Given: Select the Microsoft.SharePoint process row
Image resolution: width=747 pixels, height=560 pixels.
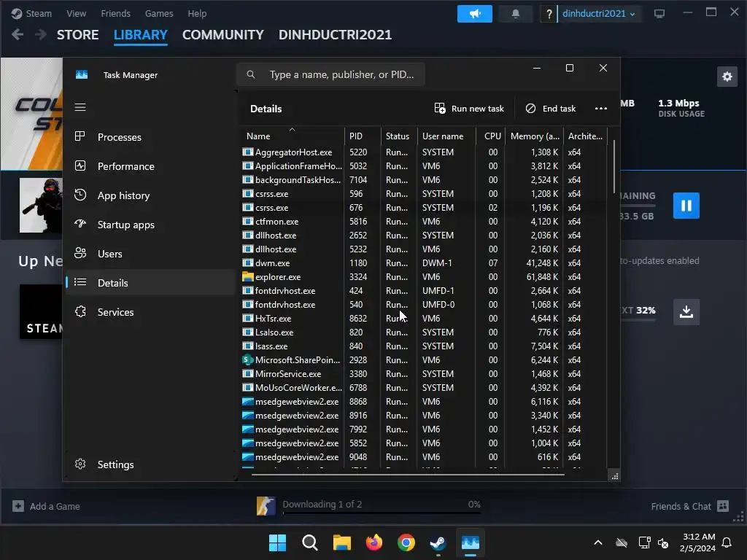Looking at the screenshot, I should (424, 360).
